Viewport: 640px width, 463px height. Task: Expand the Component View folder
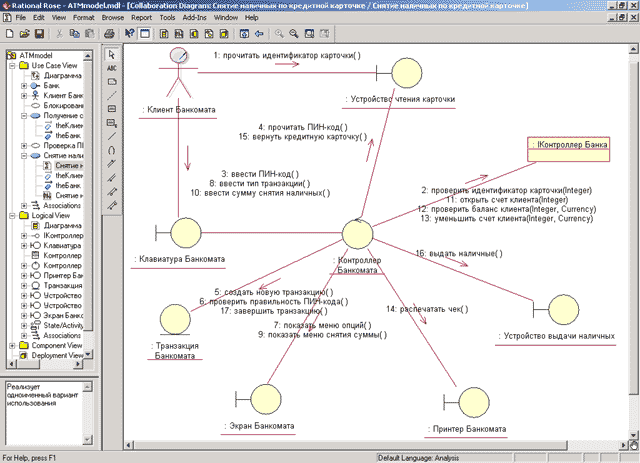tap(10, 344)
